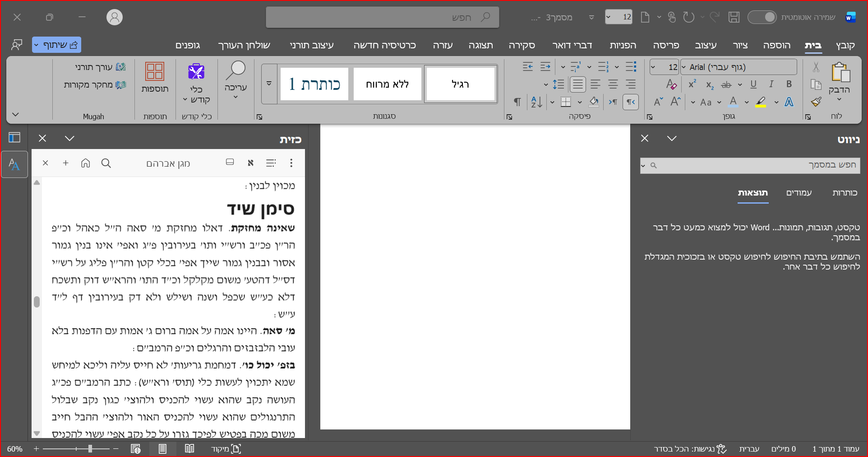Screen dimensions: 868x457
Task: Open the home icon in Kezayit panel
Action: click(86, 163)
